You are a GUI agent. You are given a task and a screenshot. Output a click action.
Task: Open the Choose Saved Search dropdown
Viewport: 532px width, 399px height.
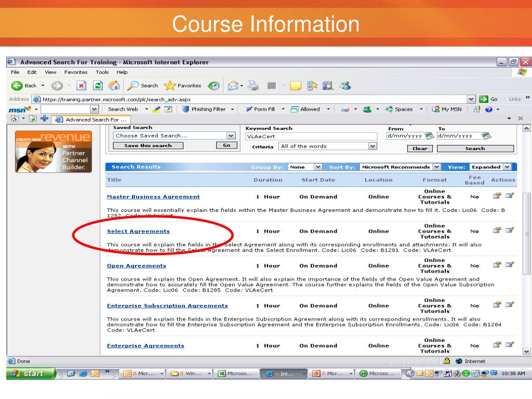(231, 136)
